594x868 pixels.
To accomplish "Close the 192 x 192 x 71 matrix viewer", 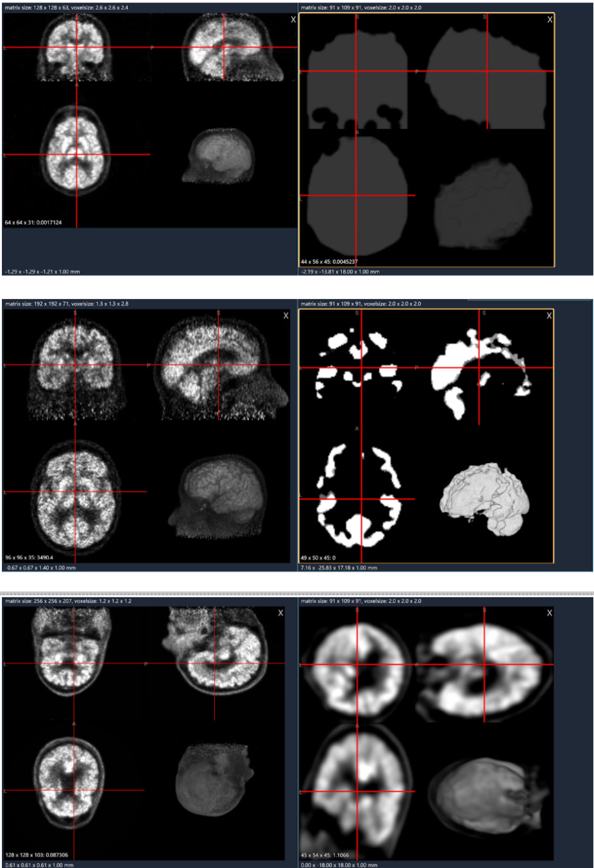I will [x=286, y=316].
